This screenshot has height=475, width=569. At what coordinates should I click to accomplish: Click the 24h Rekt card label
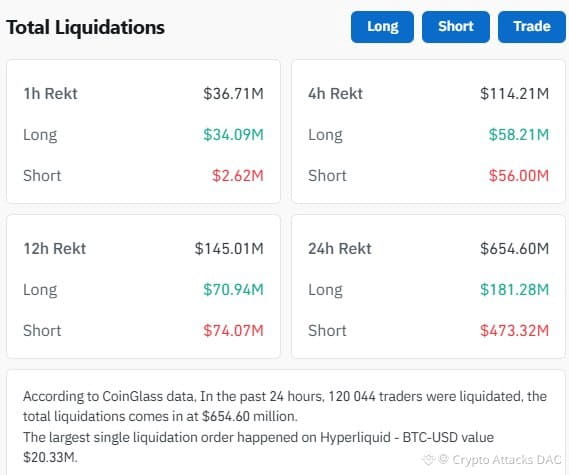point(340,249)
